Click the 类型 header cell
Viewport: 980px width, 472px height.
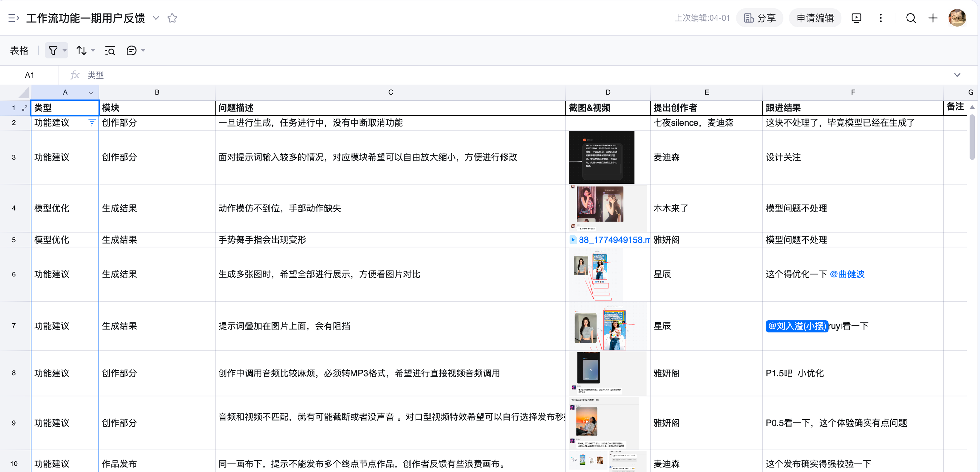click(65, 107)
